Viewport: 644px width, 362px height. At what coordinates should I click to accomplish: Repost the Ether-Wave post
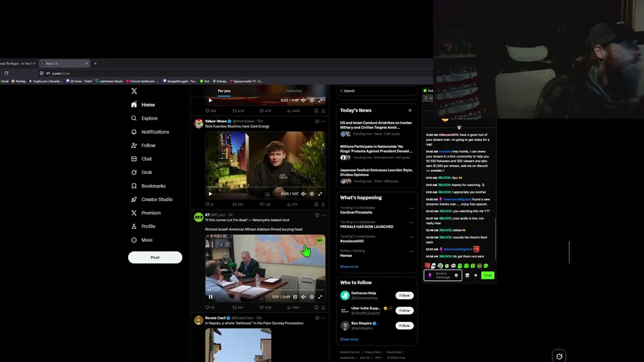tap(237, 205)
